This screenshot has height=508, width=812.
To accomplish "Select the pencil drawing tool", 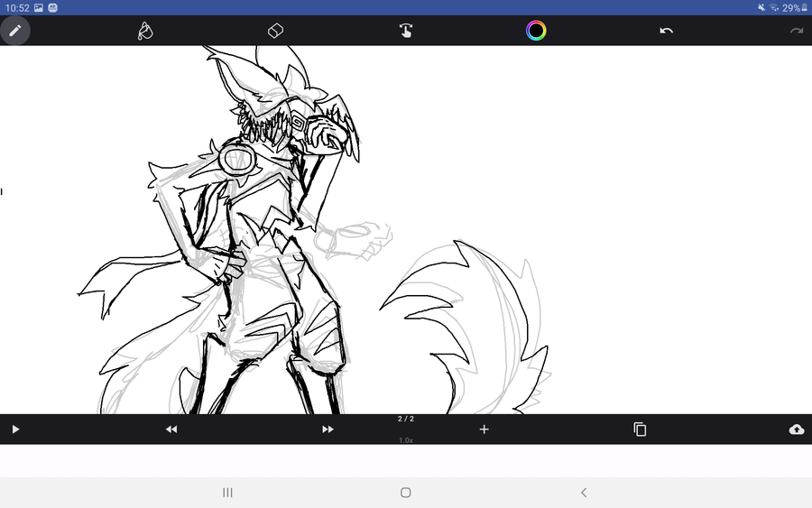I will (x=15, y=31).
